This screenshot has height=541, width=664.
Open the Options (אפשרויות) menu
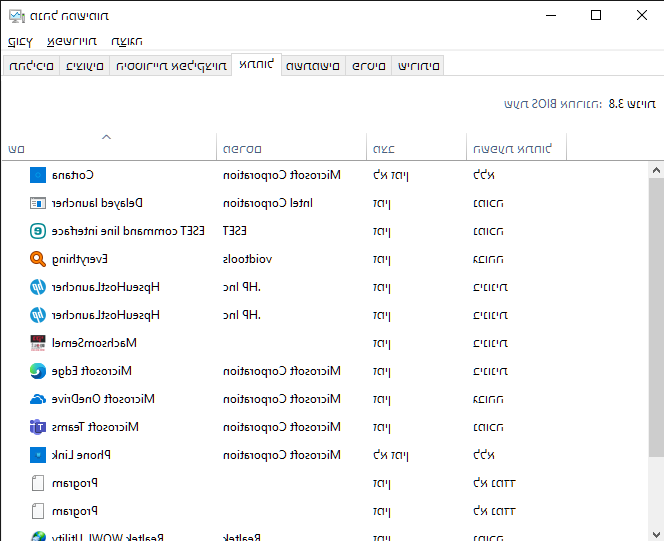coord(72,41)
